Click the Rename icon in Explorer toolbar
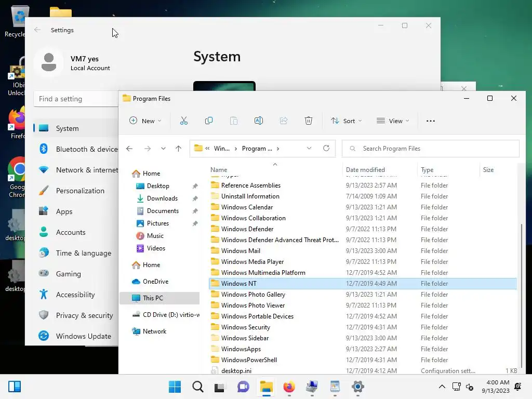 pos(259,121)
